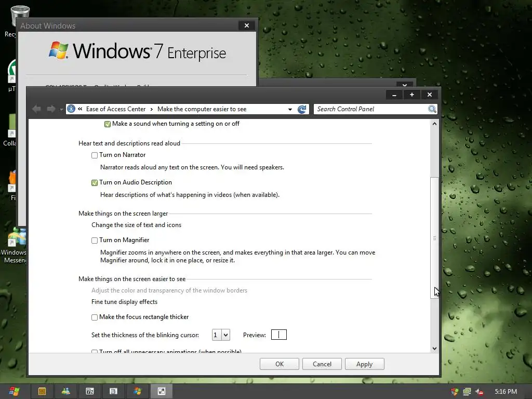Image resolution: width=532 pixels, height=399 pixels.
Task: Click the network tray icon
Action: tap(467, 392)
